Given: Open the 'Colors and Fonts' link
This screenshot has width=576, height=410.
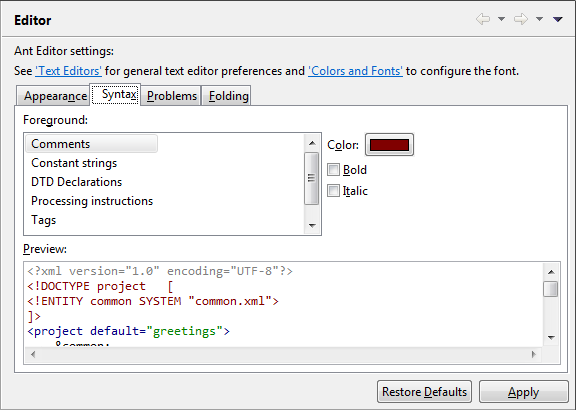Looking at the screenshot, I should coord(355,71).
